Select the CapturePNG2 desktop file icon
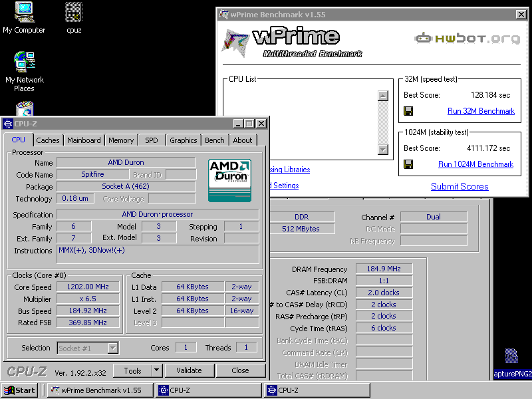Screen dimensions: 532x399 point(512,363)
